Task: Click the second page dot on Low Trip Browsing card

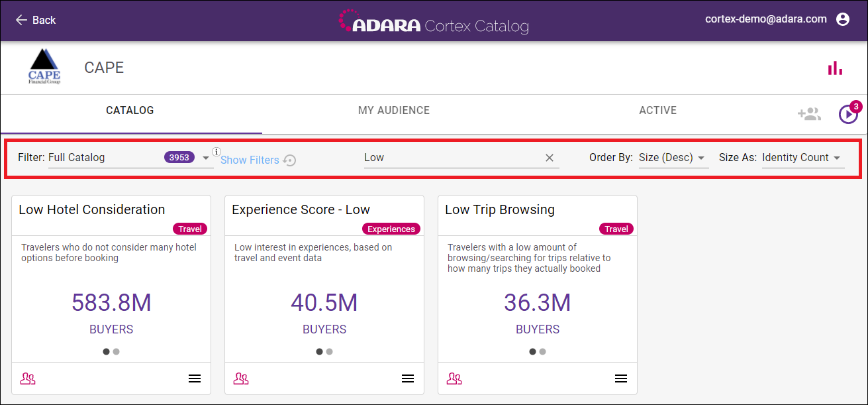Action: point(542,351)
